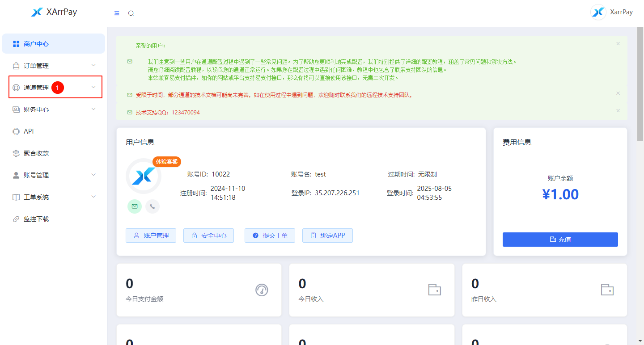Open the API section icon
644x345 pixels.
(15, 131)
